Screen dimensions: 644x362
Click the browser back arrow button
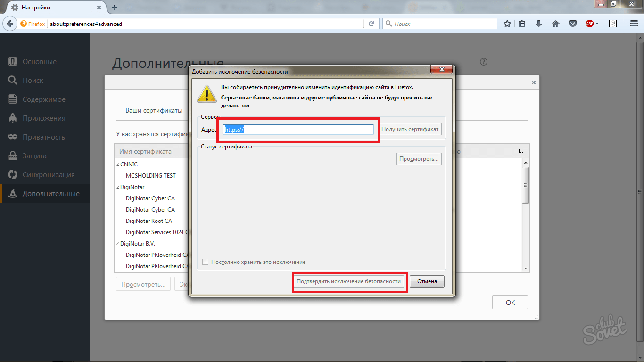coord(10,24)
